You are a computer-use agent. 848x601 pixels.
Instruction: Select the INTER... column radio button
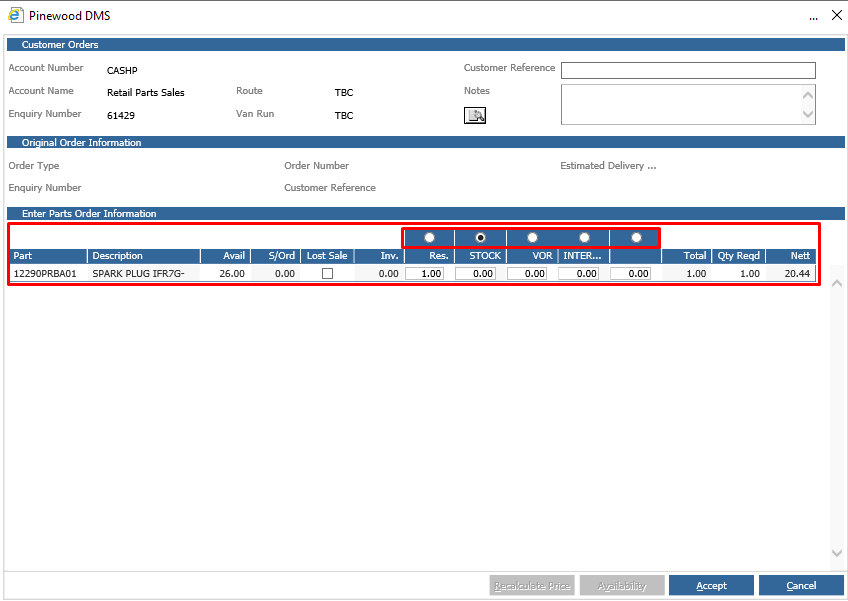pyautogui.click(x=584, y=237)
